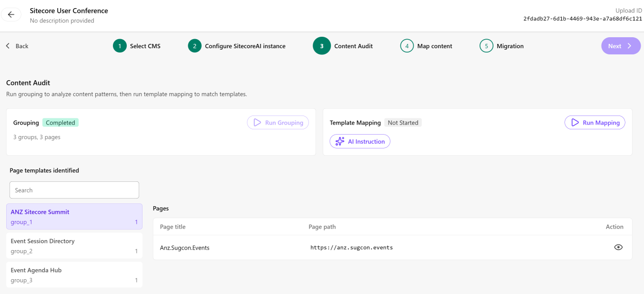Click the Page path column header
Screen dimensions: 644x294
[x=322, y=227]
